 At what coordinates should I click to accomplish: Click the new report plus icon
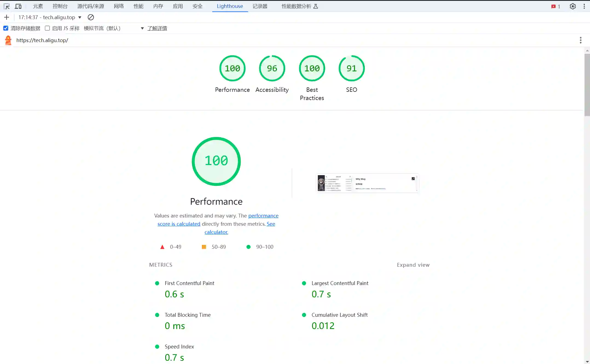tap(7, 17)
